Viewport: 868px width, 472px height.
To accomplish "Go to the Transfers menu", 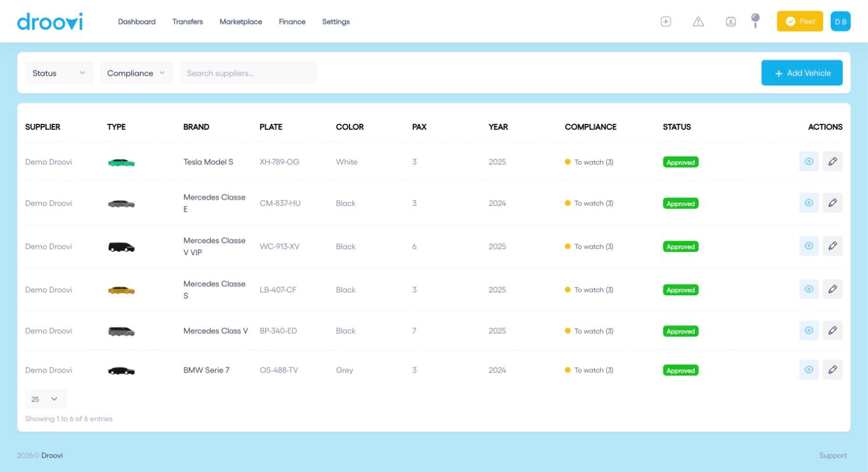I will (x=187, y=22).
